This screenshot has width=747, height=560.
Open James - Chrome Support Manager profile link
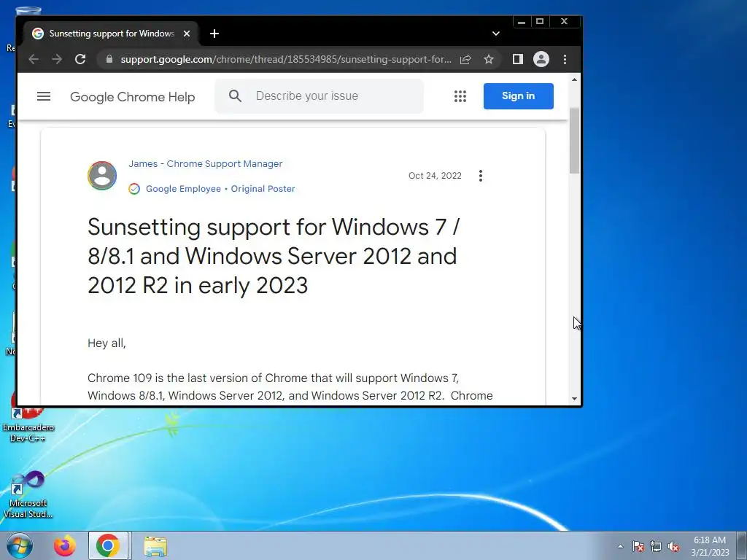[x=205, y=164]
